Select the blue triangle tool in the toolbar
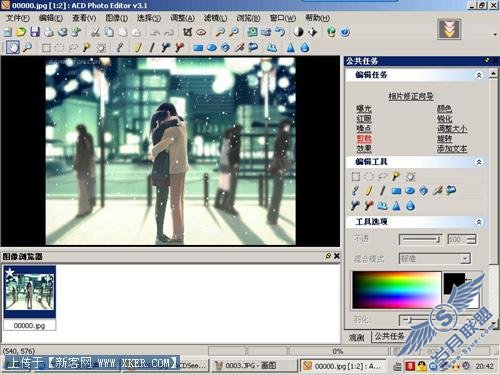 (291, 48)
